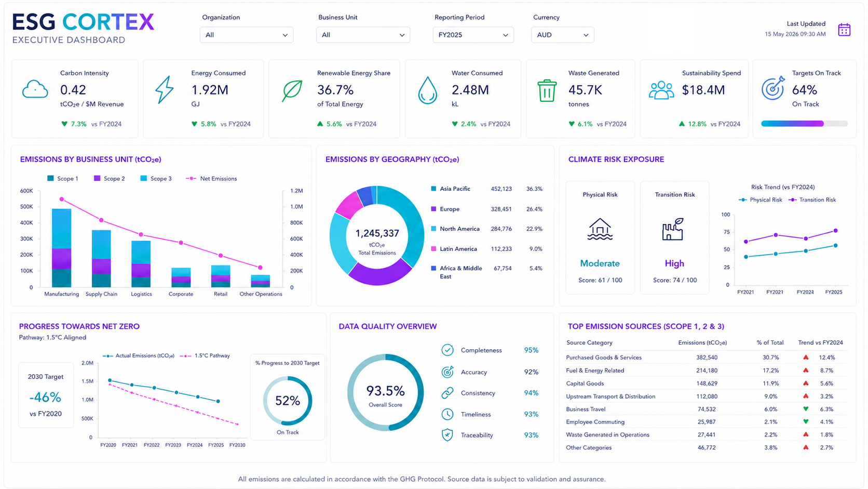Click the Business Travel downward trend arrow
Viewport: 868px width, 489px height.
point(806,409)
